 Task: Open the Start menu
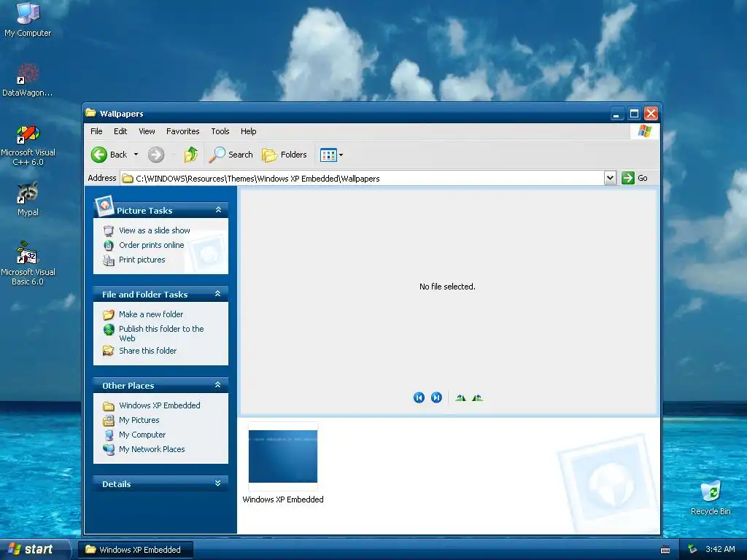(x=35, y=550)
